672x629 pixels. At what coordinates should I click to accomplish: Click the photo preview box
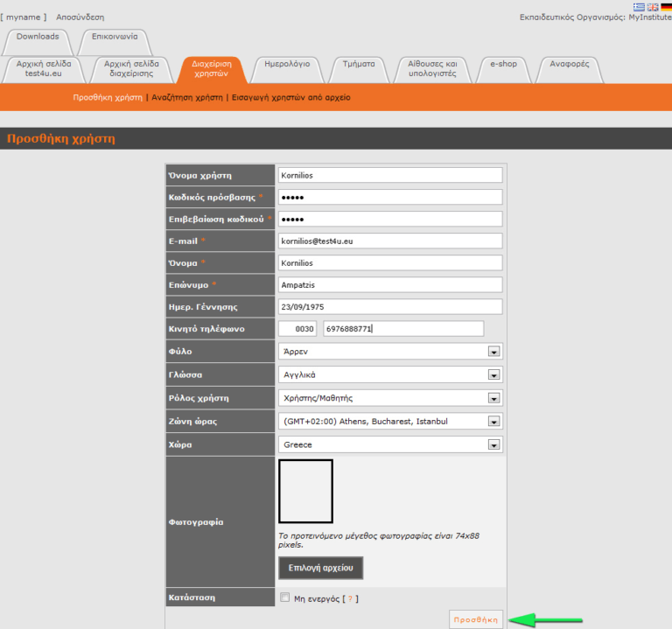305,491
